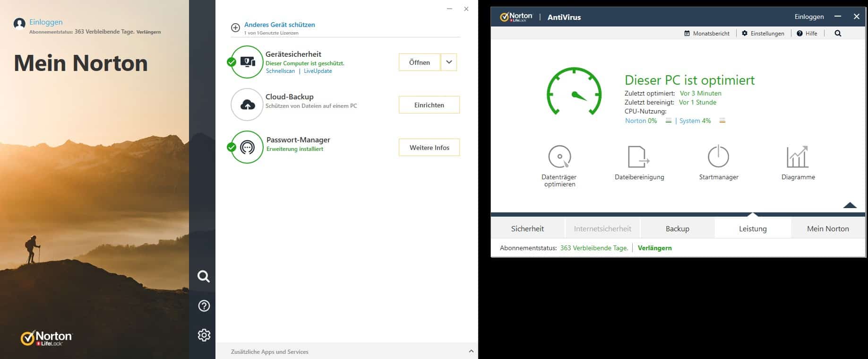Screen dimensions: 868x359
Task: Open settings gear in Mein Norton sidebar
Action: (x=204, y=335)
